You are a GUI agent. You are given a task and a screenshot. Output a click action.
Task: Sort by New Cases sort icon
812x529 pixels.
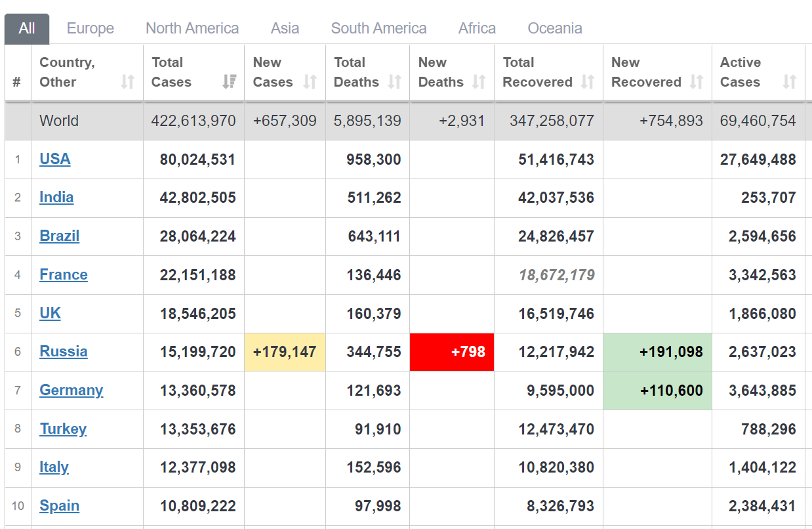pos(310,81)
